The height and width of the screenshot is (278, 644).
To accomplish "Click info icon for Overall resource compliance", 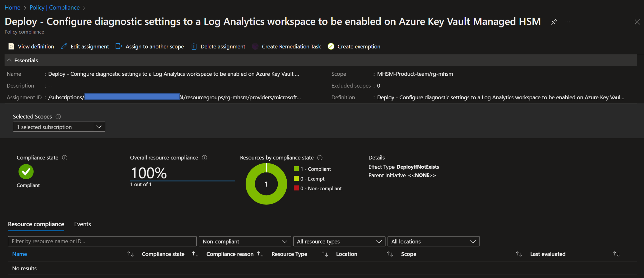I will click(x=205, y=158).
